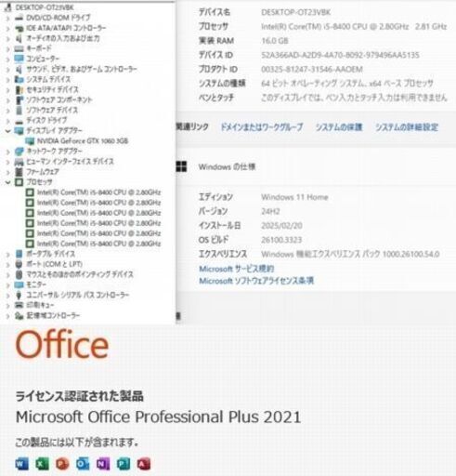Open the ドメインまたはワークグループ link
This screenshot has width=456, height=476.
262,127
